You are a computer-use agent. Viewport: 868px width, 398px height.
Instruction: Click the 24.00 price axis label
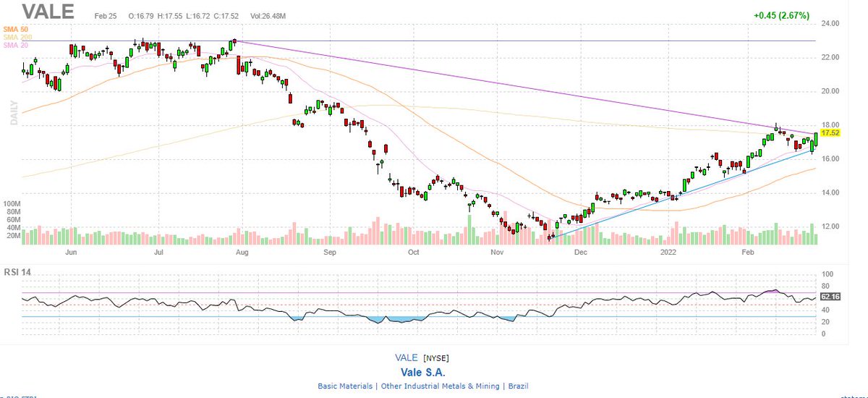coord(831,24)
